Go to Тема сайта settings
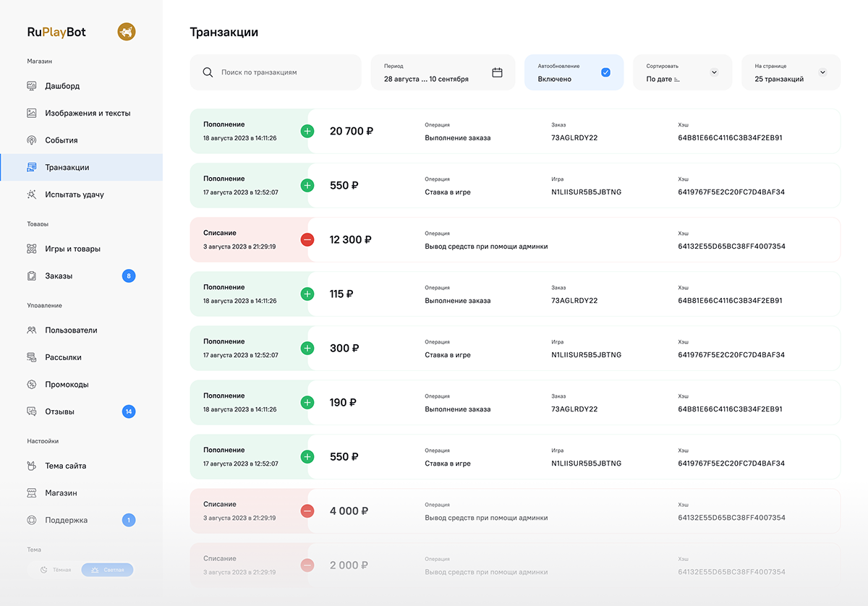The image size is (868, 606). point(81,466)
